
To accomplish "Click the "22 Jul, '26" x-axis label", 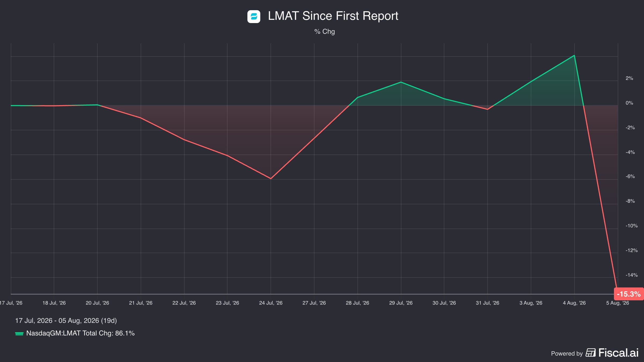I will [x=184, y=303].
